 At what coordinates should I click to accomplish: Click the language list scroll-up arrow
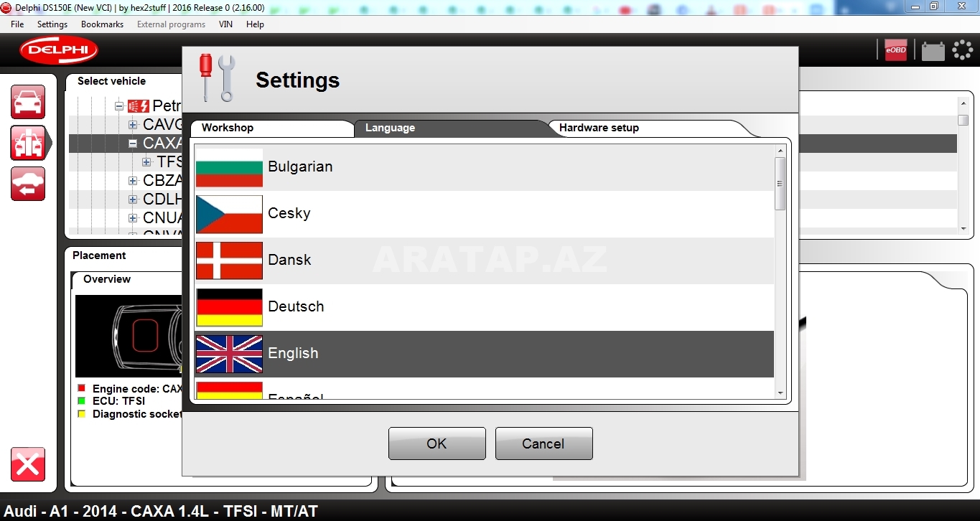pos(780,151)
